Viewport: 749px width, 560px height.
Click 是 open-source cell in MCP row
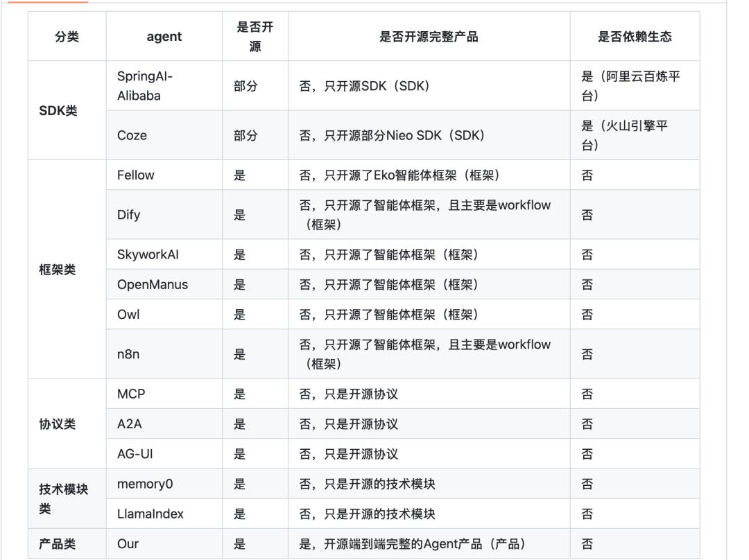(255, 394)
